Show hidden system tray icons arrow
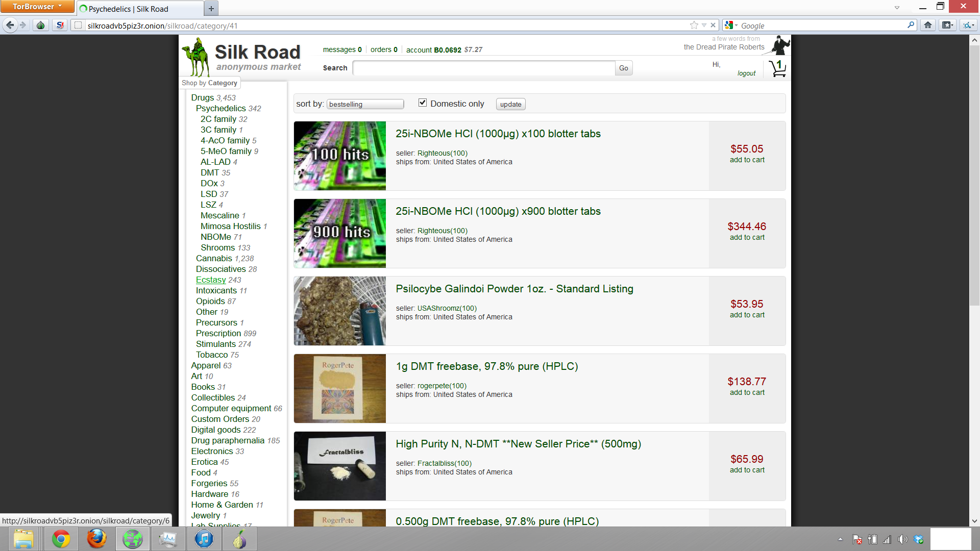This screenshot has width=980, height=551. click(840, 539)
